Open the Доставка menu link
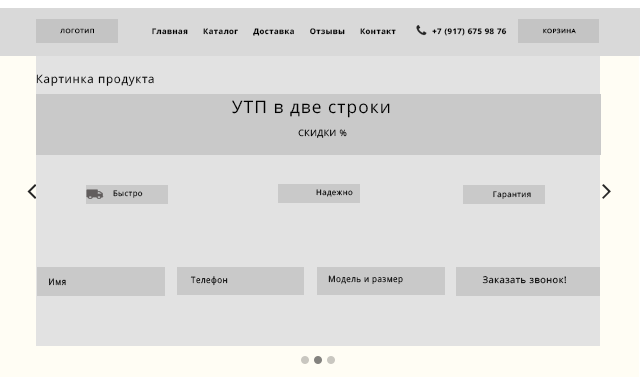This screenshot has width=640, height=377. tap(273, 31)
